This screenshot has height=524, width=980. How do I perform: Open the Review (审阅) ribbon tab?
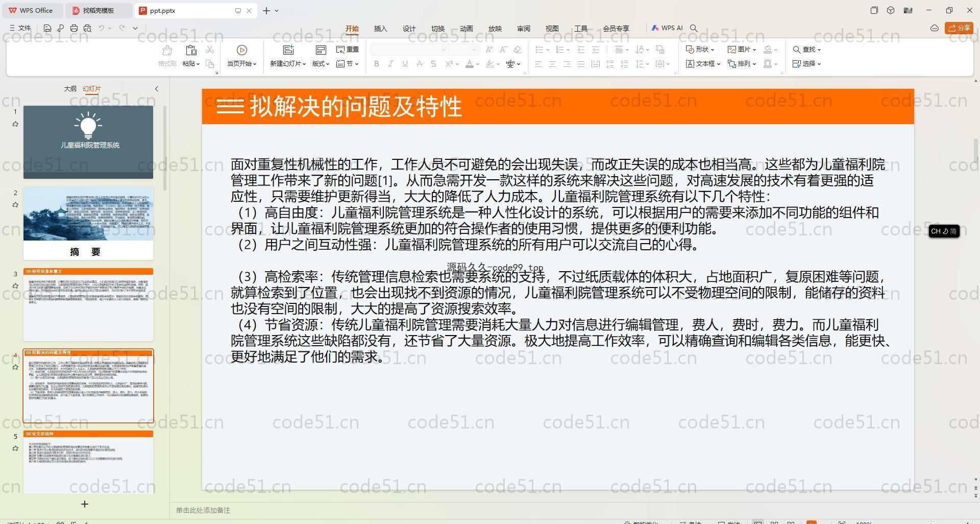pos(524,29)
